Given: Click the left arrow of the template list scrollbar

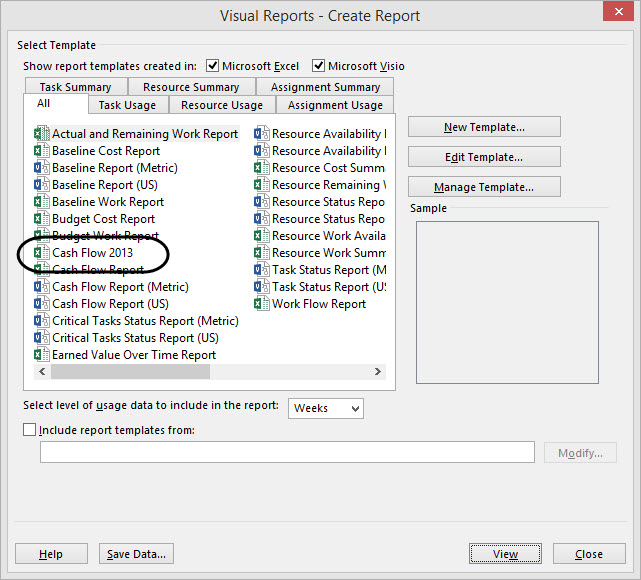Looking at the screenshot, I should click(x=42, y=372).
